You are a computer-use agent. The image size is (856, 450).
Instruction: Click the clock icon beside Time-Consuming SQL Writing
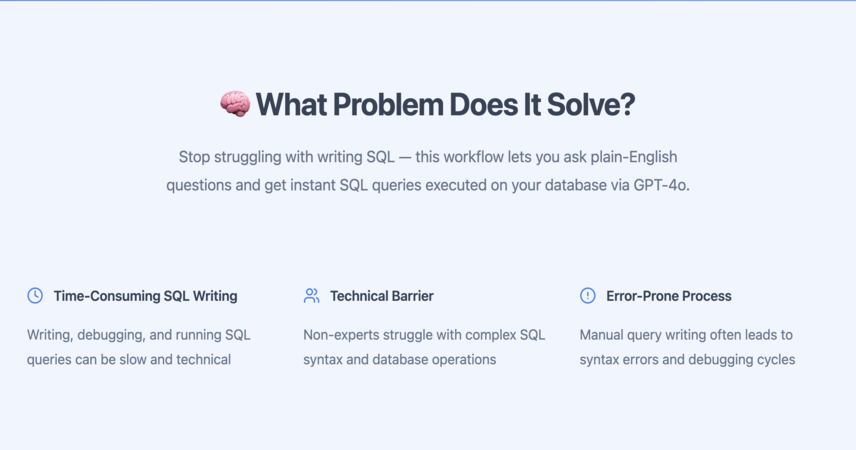(x=35, y=295)
